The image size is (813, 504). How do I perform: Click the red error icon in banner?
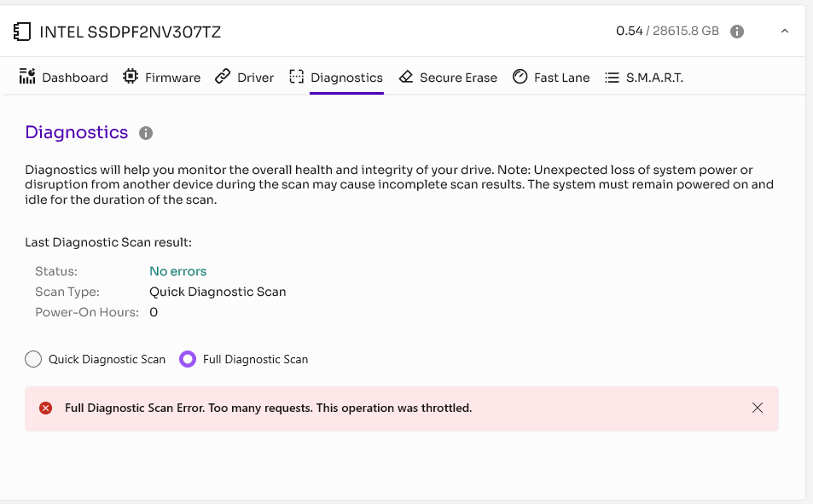45,408
